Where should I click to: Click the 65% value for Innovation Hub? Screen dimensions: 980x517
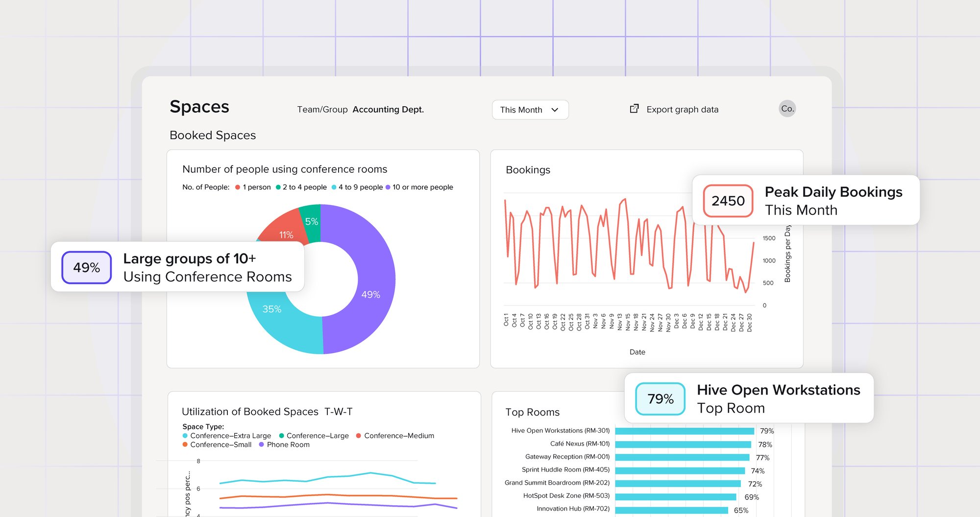point(741,511)
